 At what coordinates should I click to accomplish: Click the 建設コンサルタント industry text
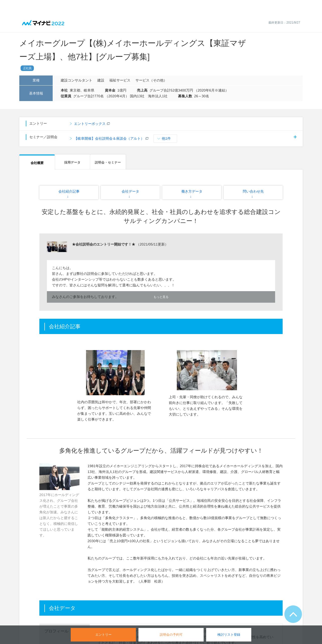point(76,80)
